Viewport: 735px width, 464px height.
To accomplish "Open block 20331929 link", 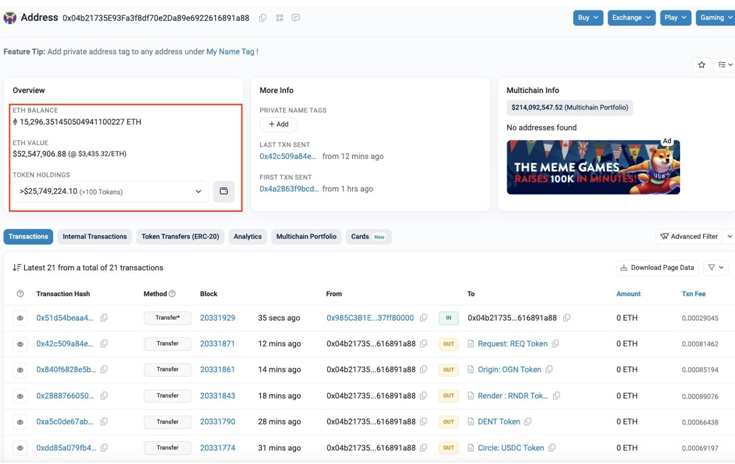I will tap(217, 318).
